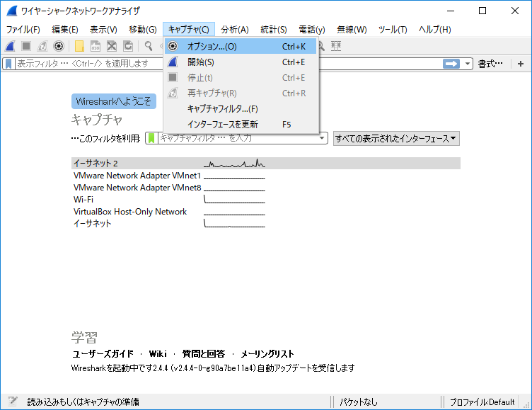Screen dimensions: 532x410
Task: Click the save capture file toolbar icon
Action: pyautogui.click(x=96, y=46)
